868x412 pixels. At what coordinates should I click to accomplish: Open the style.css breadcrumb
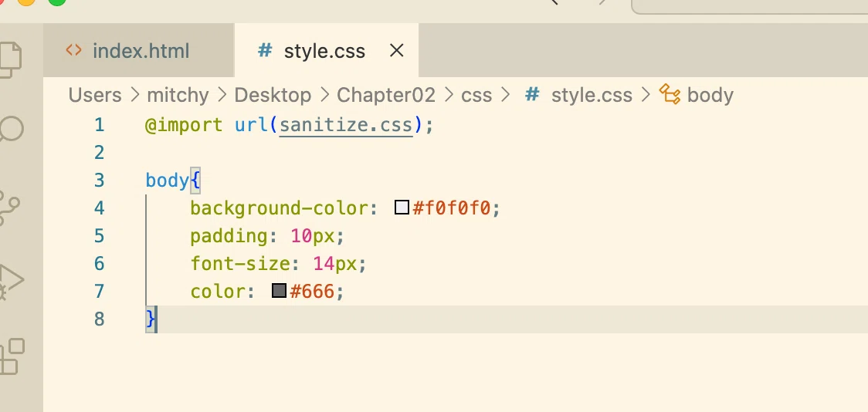(x=592, y=95)
